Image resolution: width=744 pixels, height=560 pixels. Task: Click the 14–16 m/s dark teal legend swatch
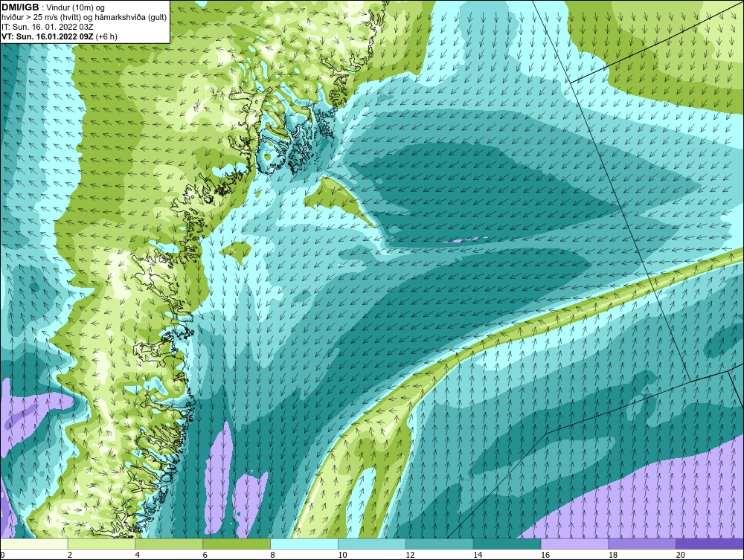(x=507, y=544)
